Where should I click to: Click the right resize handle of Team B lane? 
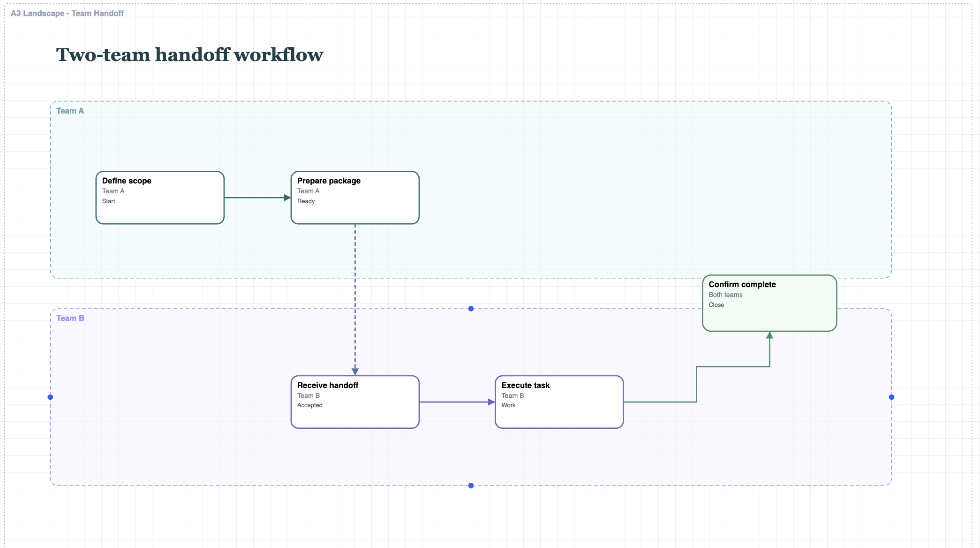pyautogui.click(x=891, y=397)
